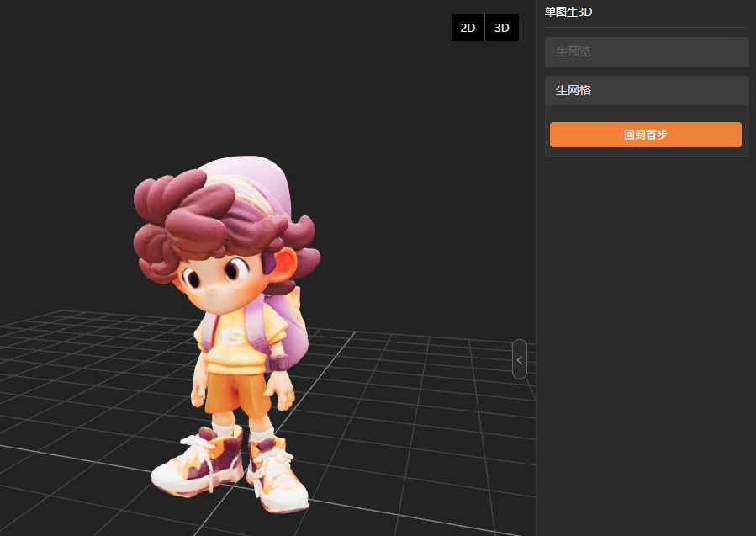Open the 生网格 section header
The height and width of the screenshot is (536, 756).
pyautogui.click(x=646, y=90)
